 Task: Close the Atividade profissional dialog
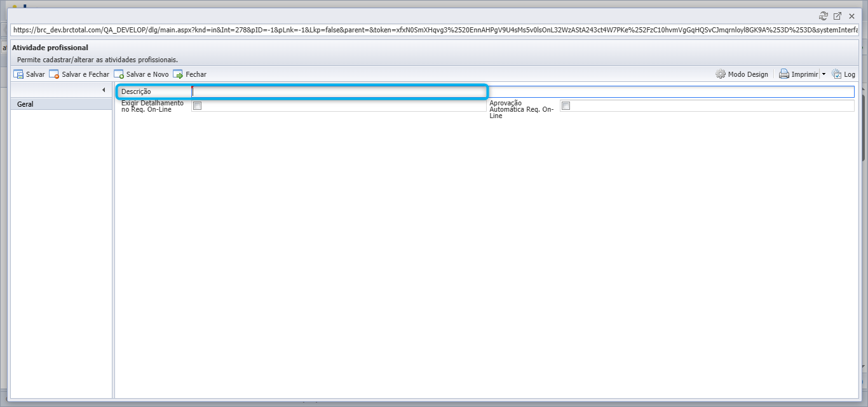click(x=851, y=16)
